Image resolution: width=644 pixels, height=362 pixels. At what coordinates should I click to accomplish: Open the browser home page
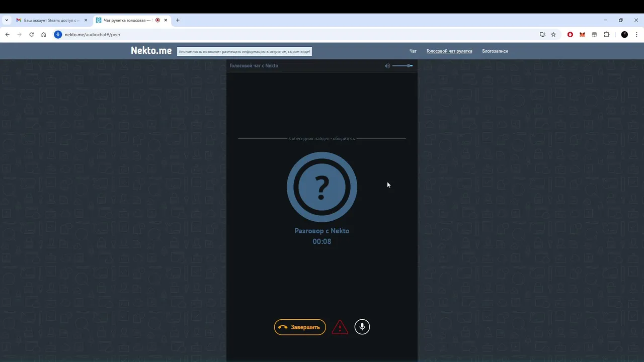click(x=44, y=35)
